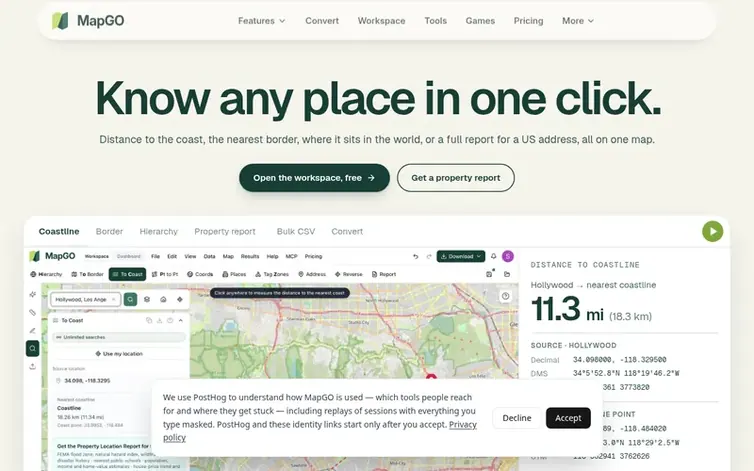Switch to the Bulk CSV demo tab

[x=296, y=231]
